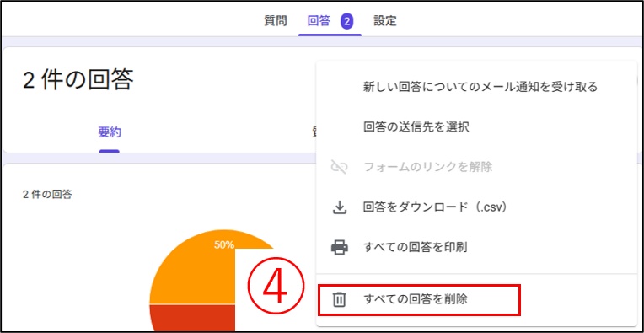This screenshot has height=333, width=644.
Task: Click the small 2 件の回答 chart label
Action: [x=48, y=195]
